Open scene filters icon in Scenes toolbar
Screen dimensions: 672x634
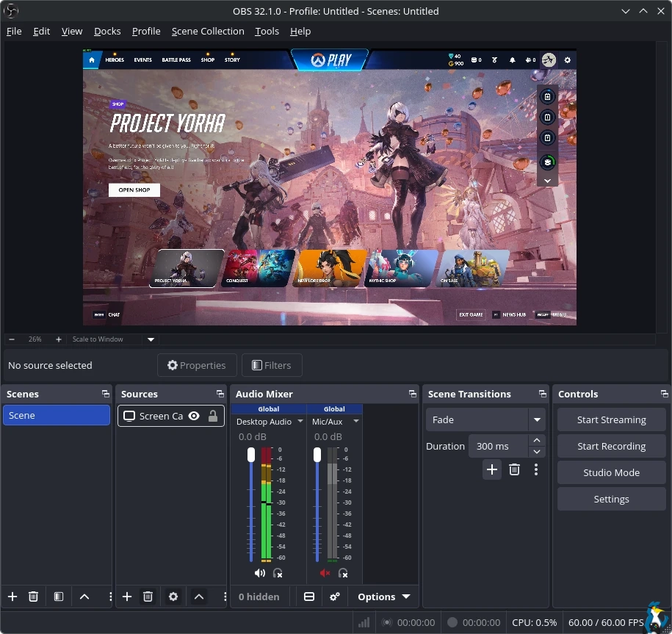click(59, 597)
